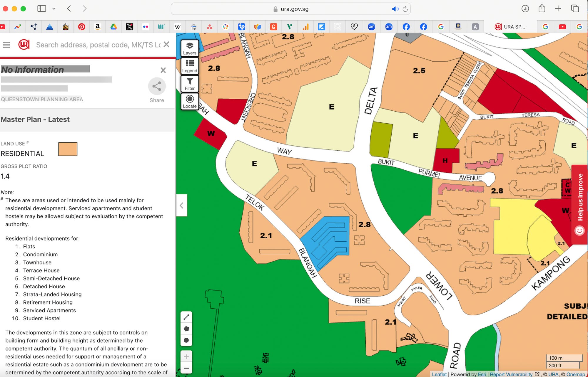Select the active URA SP... tab
This screenshot has height=377, width=588.
pos(510,27)
